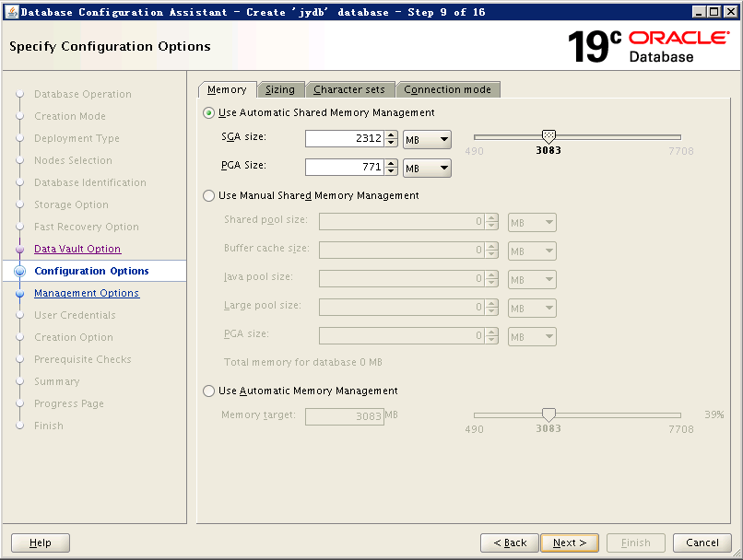The image size is (743, 560).
Task: Click the bold 3083 slider value label
Action: point(548,150)
